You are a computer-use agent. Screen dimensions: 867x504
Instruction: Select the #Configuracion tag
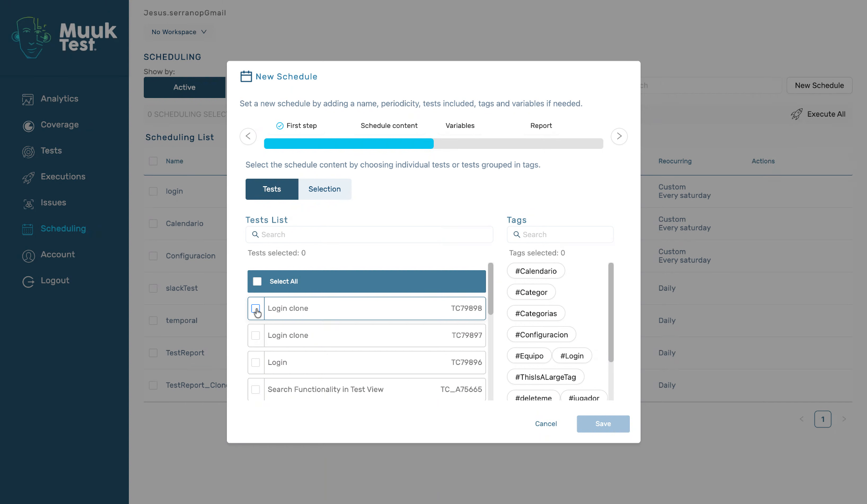click(542, 335)
